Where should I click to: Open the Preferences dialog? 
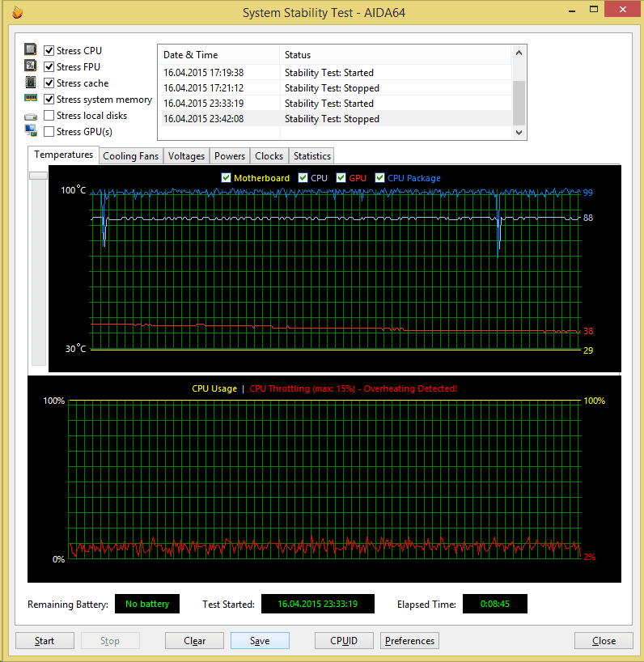(409, 640)
